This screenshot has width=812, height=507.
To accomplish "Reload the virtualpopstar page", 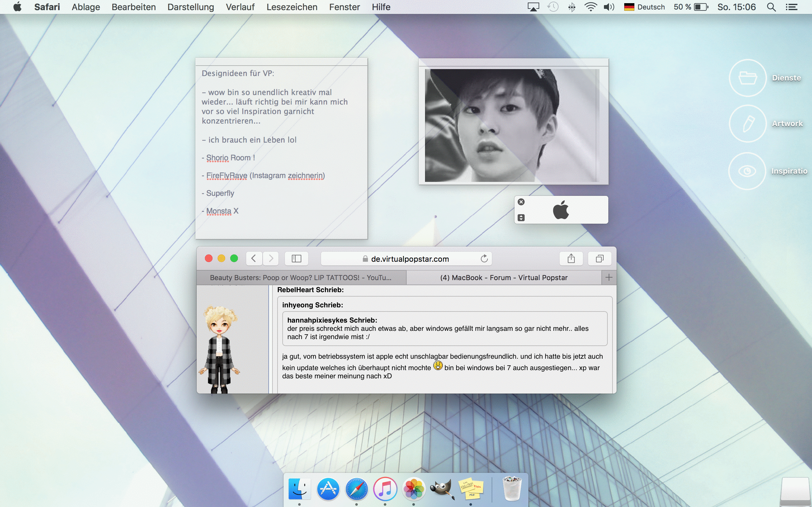I will [484, 259].
